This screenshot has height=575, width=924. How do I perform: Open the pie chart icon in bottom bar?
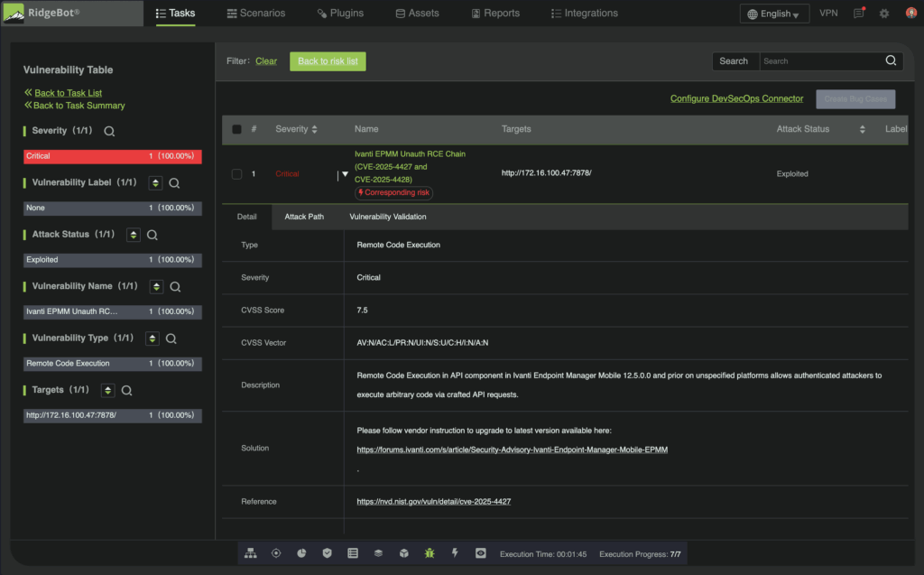coord(301,553)
